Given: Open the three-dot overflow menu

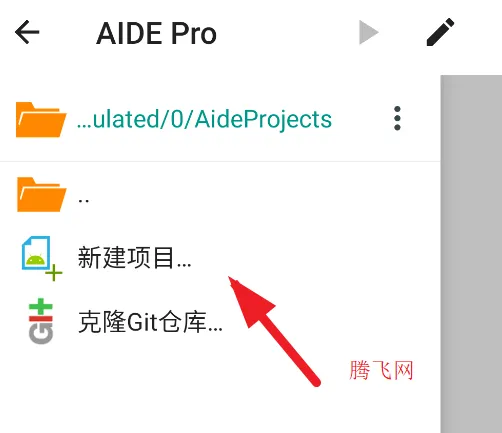Looking at the screenshot, I should point(397,118).
